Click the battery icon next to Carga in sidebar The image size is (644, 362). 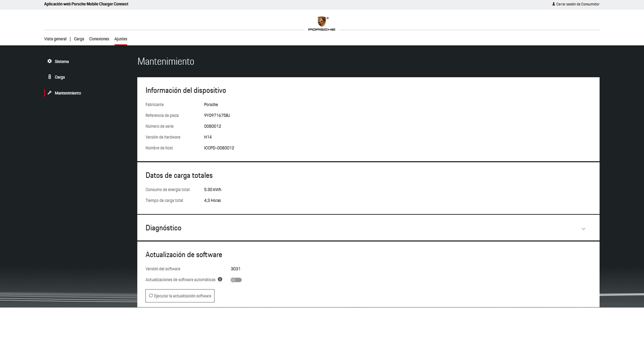[49, 77]
